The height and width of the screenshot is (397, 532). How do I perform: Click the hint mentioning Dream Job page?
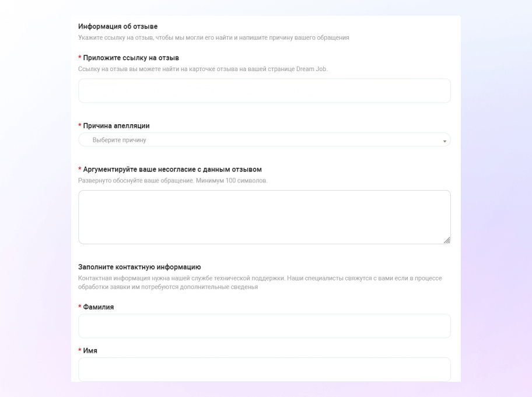[203, 69]
